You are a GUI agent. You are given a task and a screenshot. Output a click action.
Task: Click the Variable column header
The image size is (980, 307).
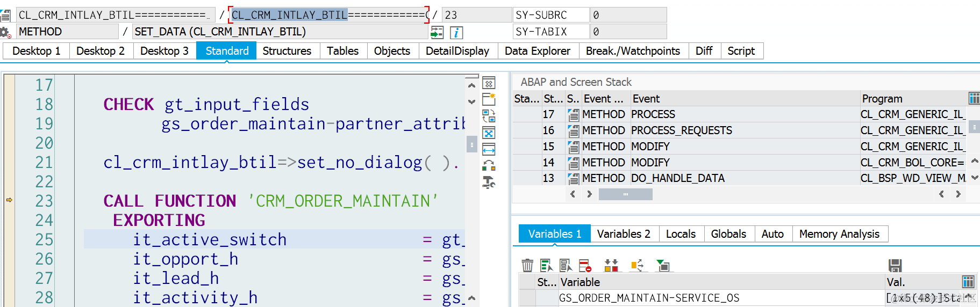[x=721, y=282]
